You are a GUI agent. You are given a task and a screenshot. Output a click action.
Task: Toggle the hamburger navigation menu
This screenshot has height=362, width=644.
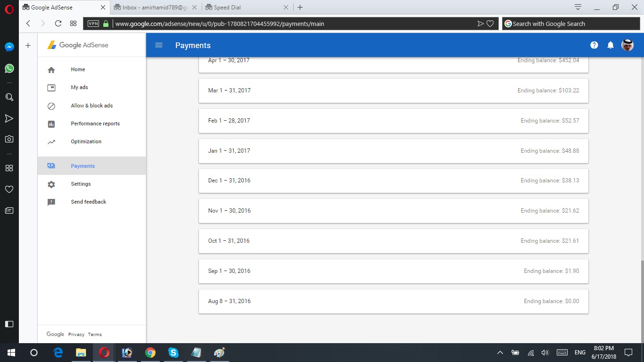pos(159,45)
